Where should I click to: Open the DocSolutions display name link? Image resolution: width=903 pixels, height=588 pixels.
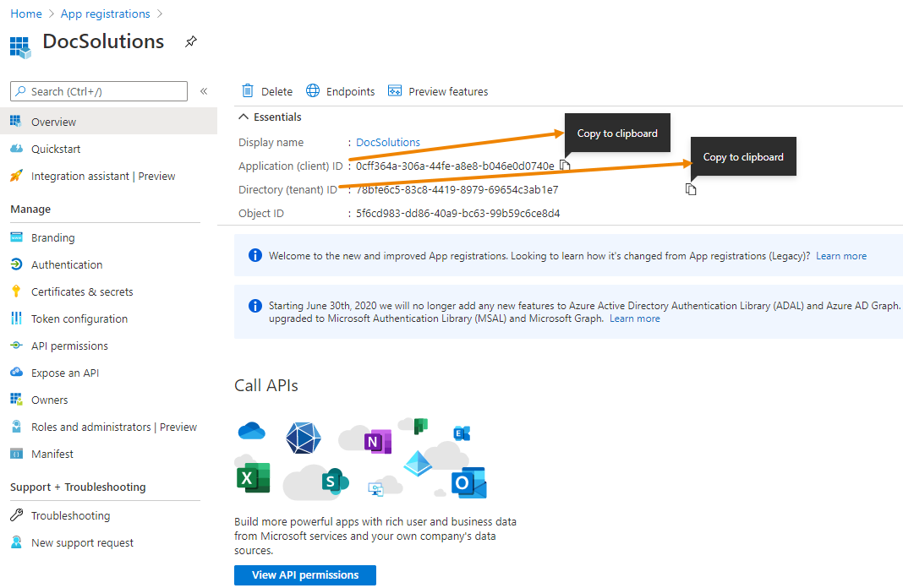pyautogui.click(x=388, y=142)
